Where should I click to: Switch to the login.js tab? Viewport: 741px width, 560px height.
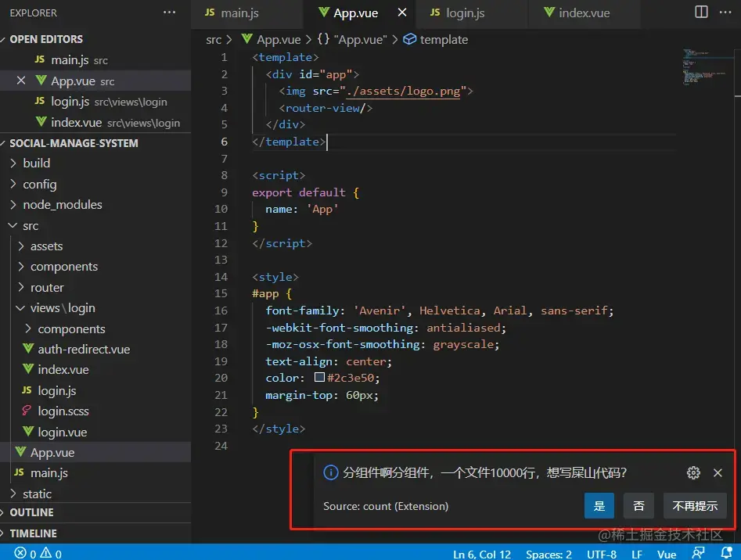(x=465, y=13)
